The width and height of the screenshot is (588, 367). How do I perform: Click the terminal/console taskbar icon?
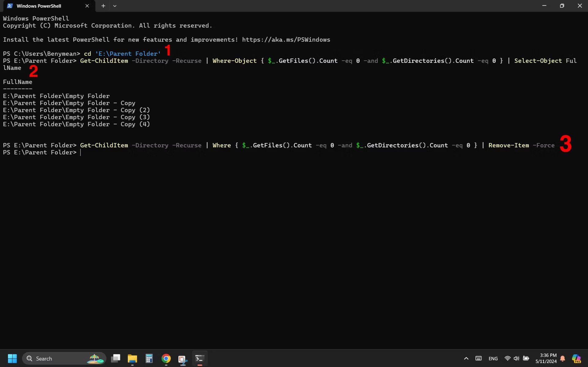coord(199,358)
